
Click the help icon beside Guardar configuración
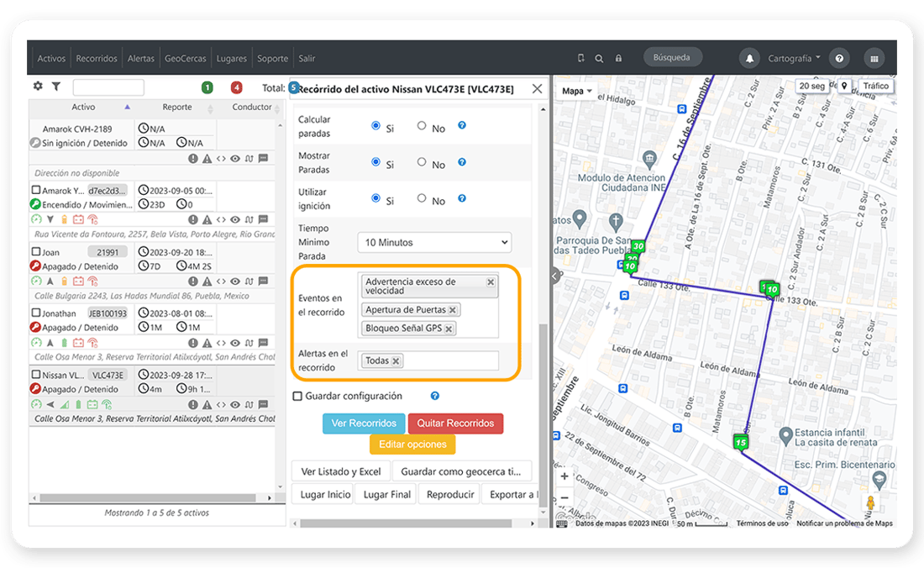pyautogui.click(x=435, y=396)
